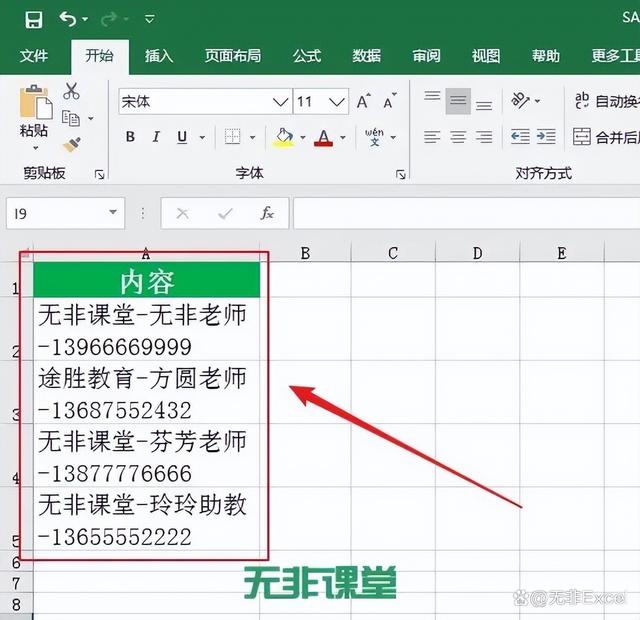The width and height of the screenshot is (640, 620).
Task: Open the font color dropdown arrow
Action: [343, 138]
